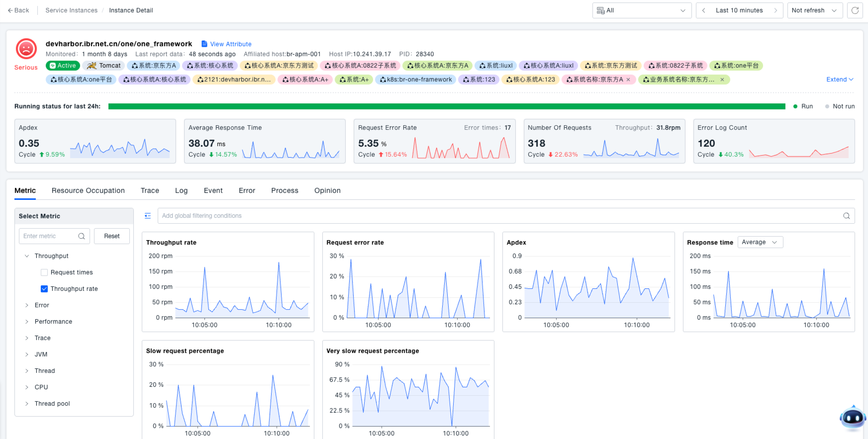This screenshot has height=439, width=868.
Task: Toggle the Not run legend item
Action: point(839,106)
